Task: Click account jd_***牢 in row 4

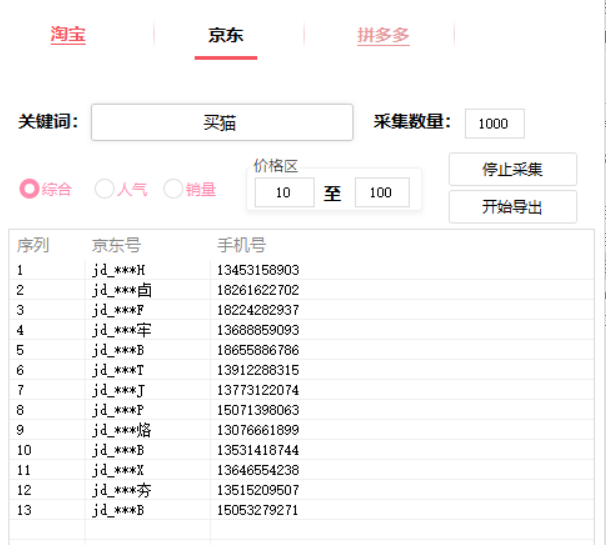Action: (122, 330)
